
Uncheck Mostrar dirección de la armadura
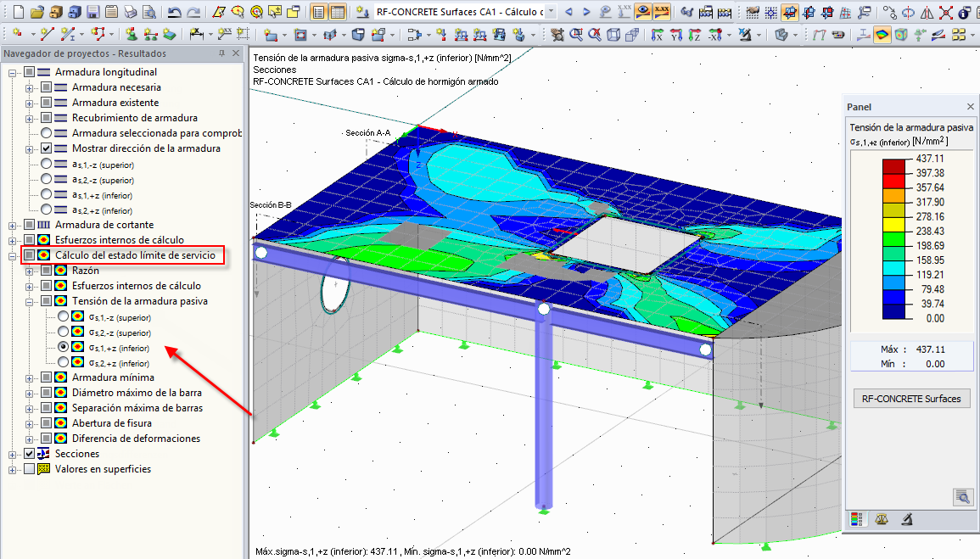[47, 148]
